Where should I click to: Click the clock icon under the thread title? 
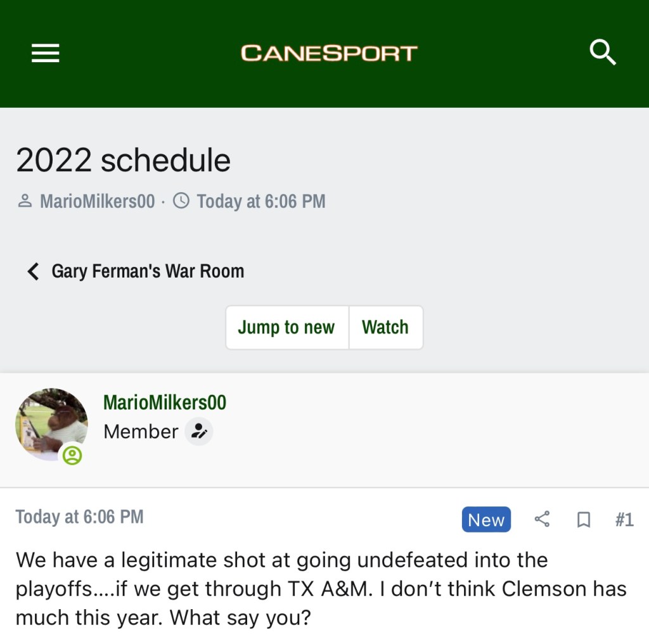coord(181,202)
